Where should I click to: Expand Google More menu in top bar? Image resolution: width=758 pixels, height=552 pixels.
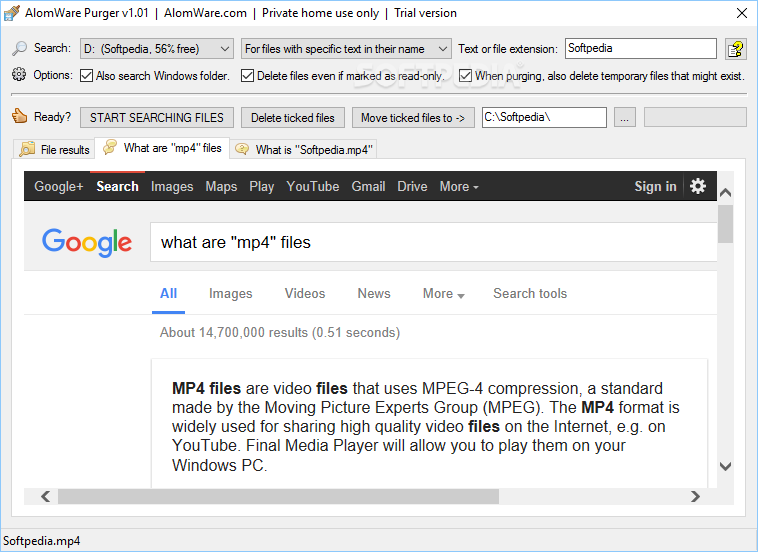point(459,187)
